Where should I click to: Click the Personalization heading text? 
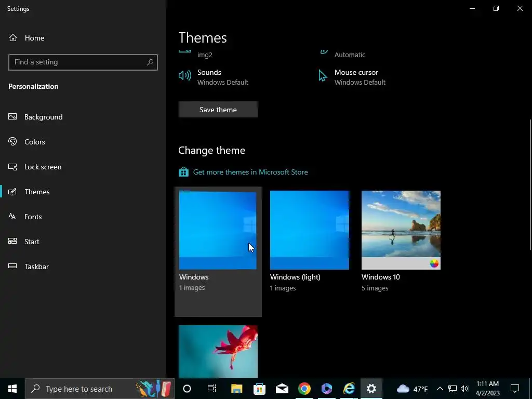tap(33, 87)
